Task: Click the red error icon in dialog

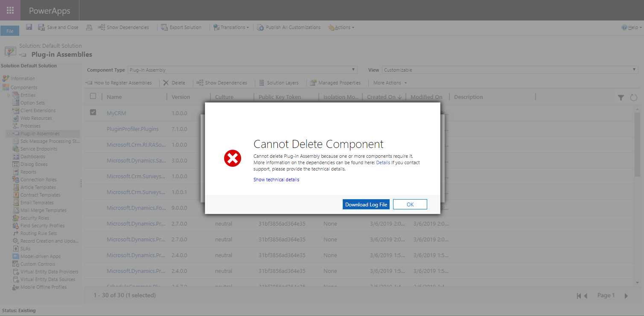Action: click(233, 158)
